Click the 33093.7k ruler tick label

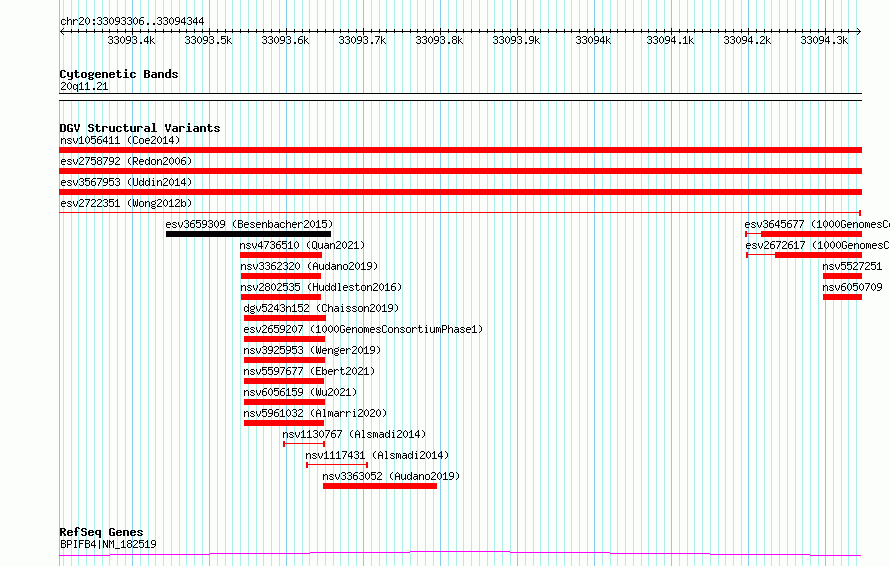(362, 40)
